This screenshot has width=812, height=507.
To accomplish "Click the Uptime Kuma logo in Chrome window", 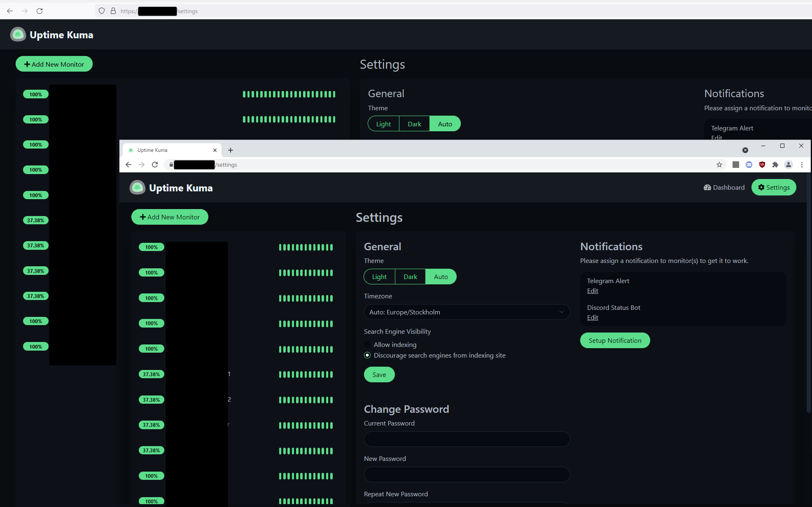I will point(138,188).
